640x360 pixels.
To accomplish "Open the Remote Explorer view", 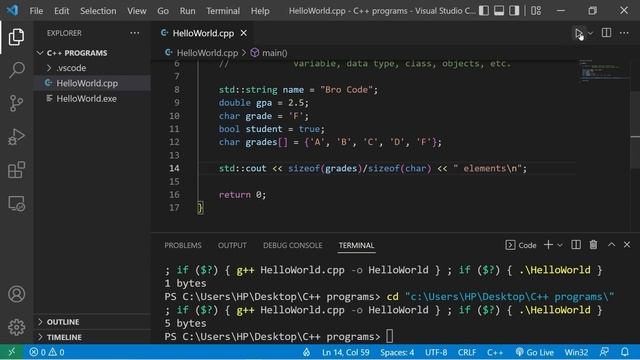I will 16,203.
